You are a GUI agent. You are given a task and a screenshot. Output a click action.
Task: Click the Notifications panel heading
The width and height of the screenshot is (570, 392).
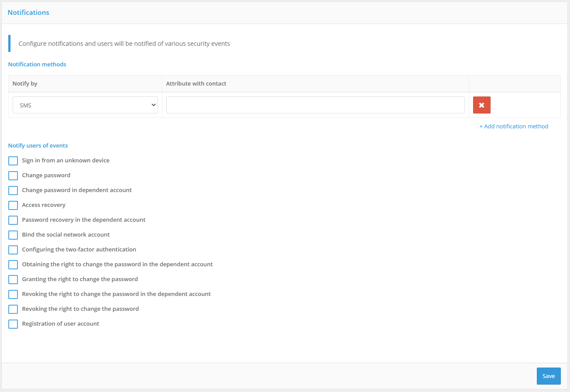[x=28, y=13]
